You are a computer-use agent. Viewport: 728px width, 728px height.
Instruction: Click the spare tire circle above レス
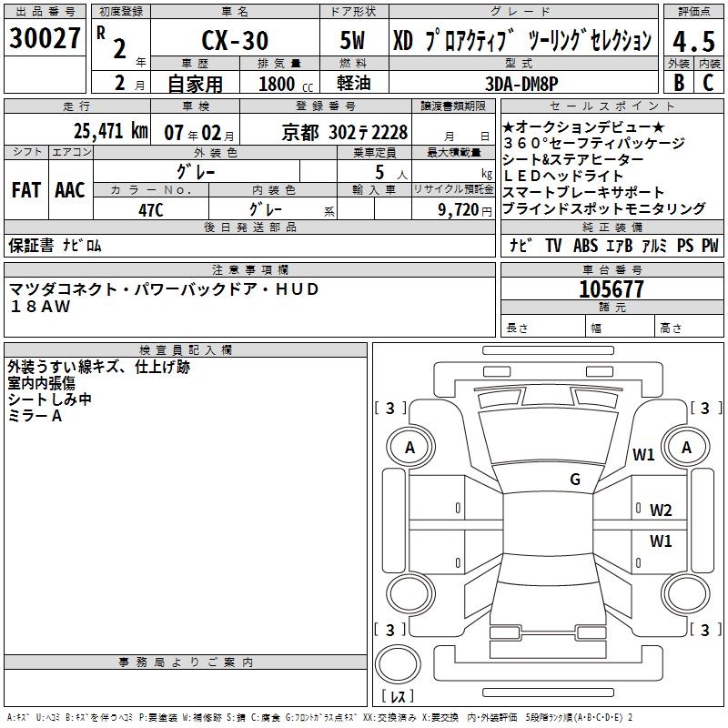pos(398,663)
